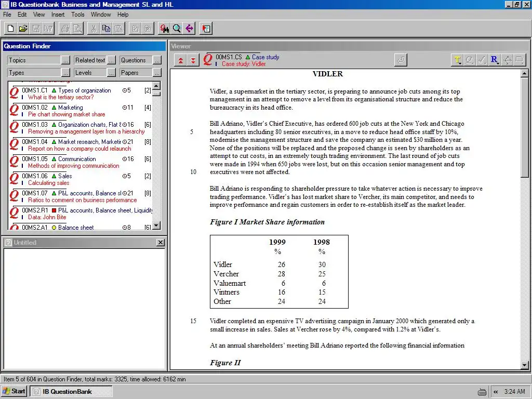This screenshot has height=399, width=532.
Task: Open the Types filter ellipsis button
Action: coord(65,73)
